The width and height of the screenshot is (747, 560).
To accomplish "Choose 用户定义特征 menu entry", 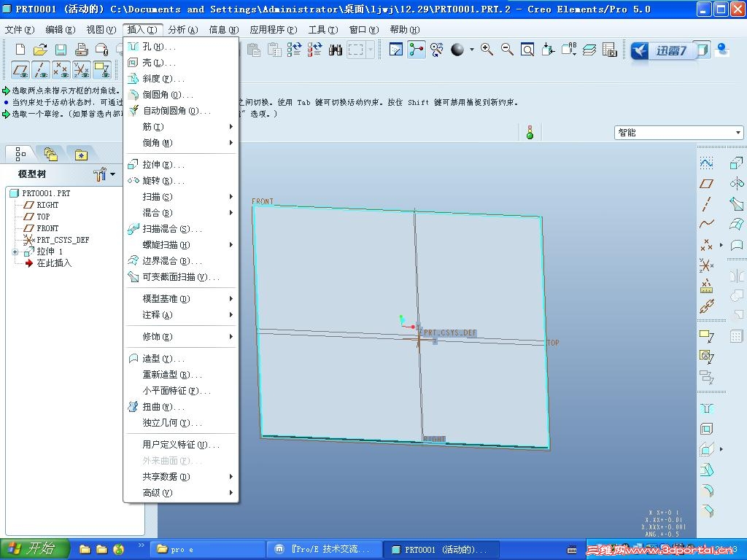I will point(181,445).
